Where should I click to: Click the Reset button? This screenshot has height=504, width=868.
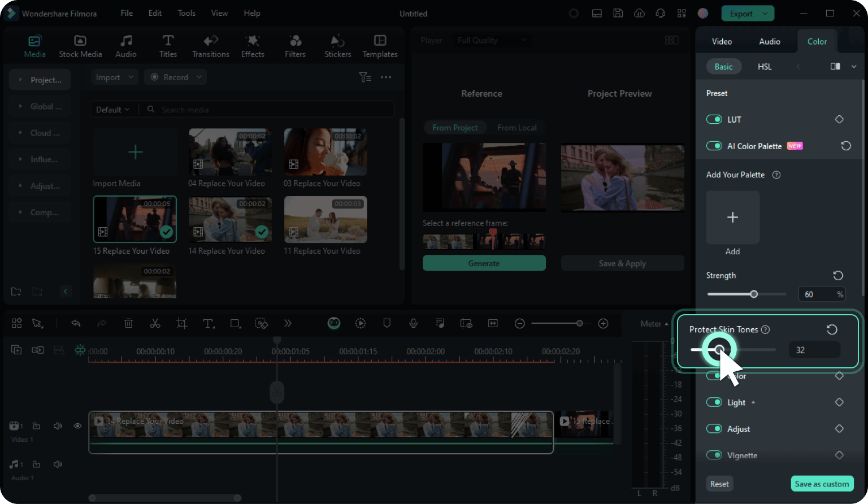(719, 484)
